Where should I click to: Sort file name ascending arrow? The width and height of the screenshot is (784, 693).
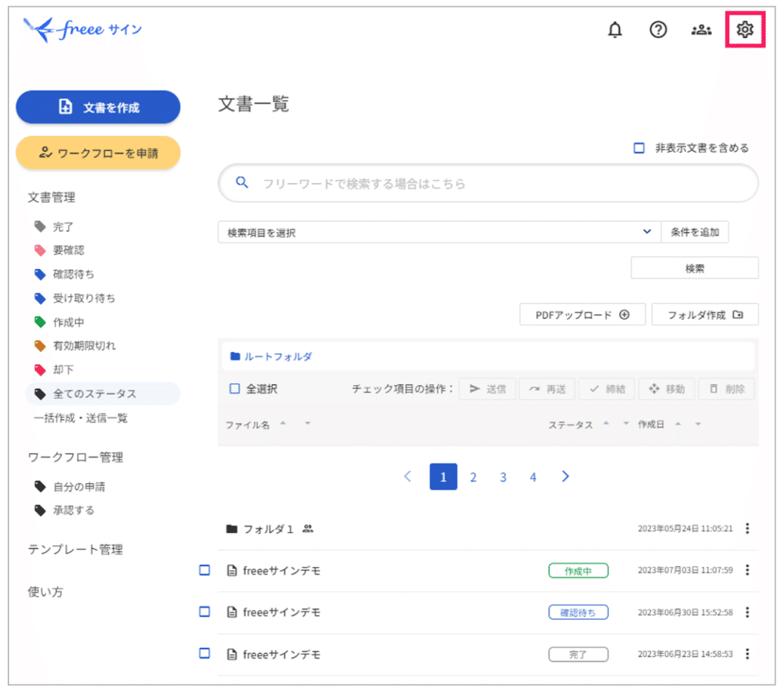click(283, 423)
